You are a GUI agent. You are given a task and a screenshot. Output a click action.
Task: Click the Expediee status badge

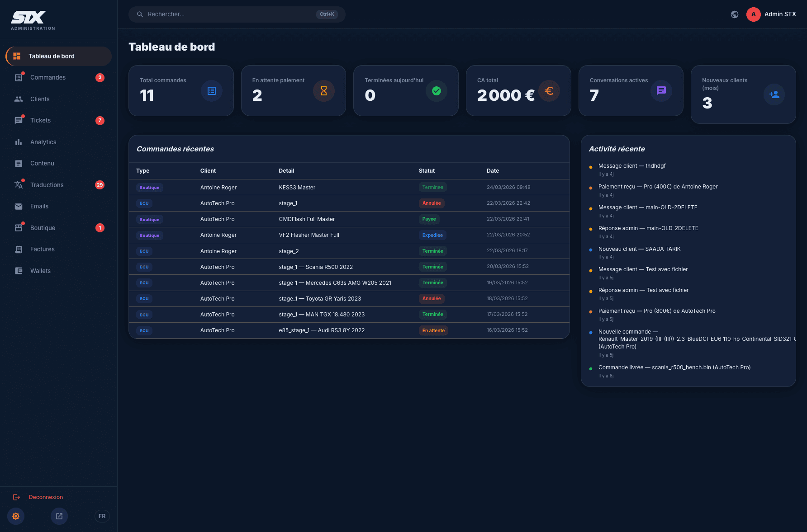(432, 235)
